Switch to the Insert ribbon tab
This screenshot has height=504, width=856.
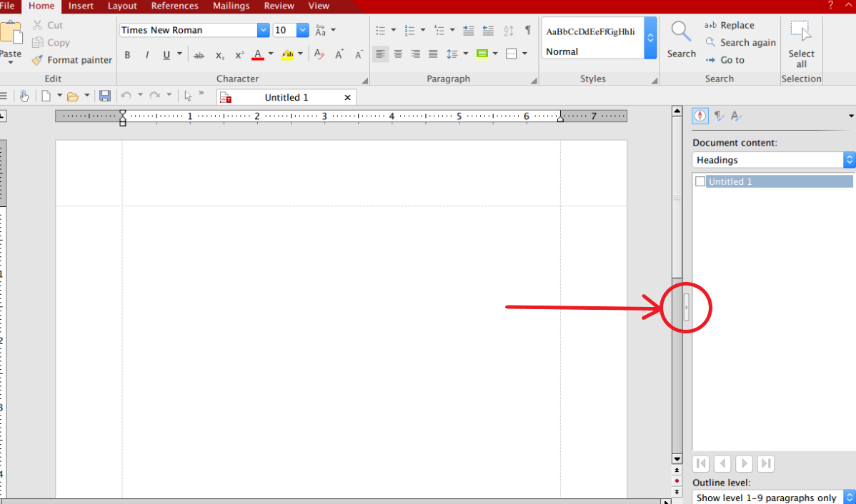coord(81,6)
